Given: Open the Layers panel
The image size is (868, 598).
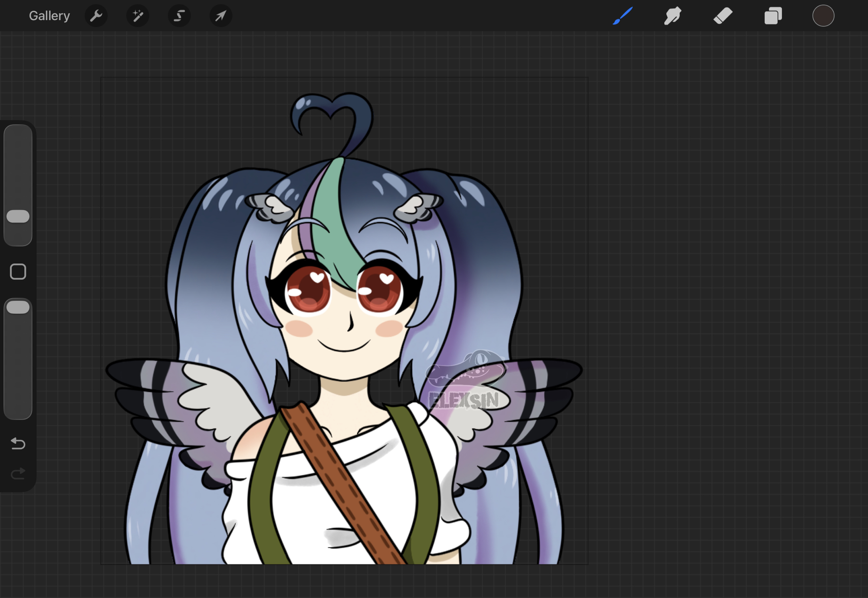Looking at the screenshot, I should [773, 16].
